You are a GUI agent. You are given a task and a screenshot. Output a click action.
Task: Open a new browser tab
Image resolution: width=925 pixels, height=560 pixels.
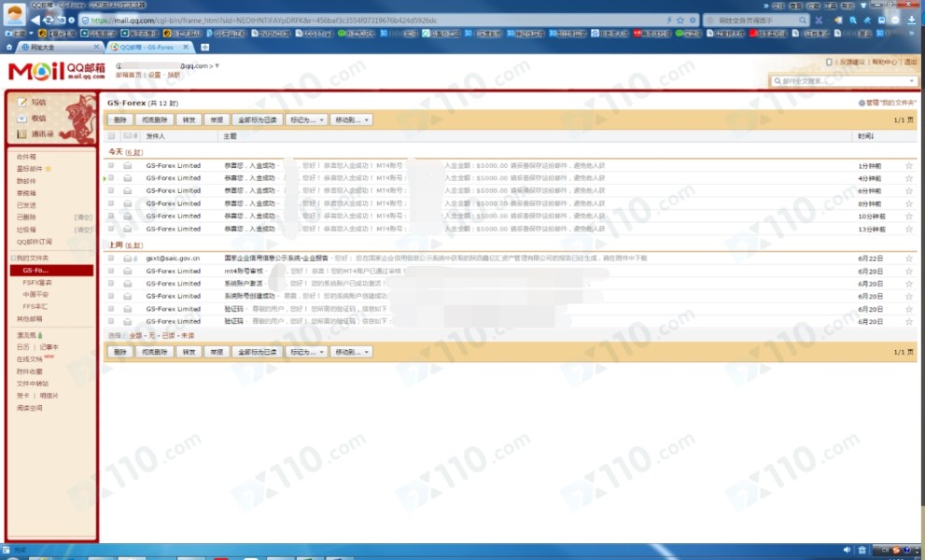click(x=204, y=48)
